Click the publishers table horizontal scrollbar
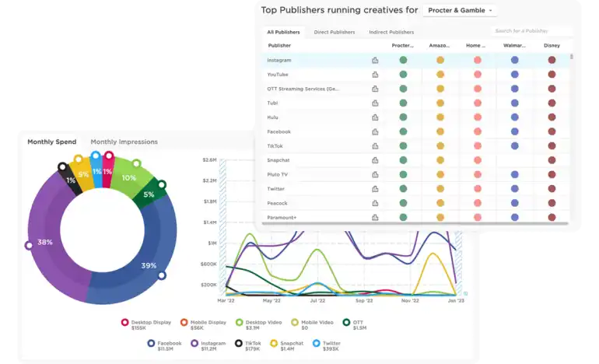Image resolution: width=599 pixels, height=364 pixels. (x=415, y=223)
